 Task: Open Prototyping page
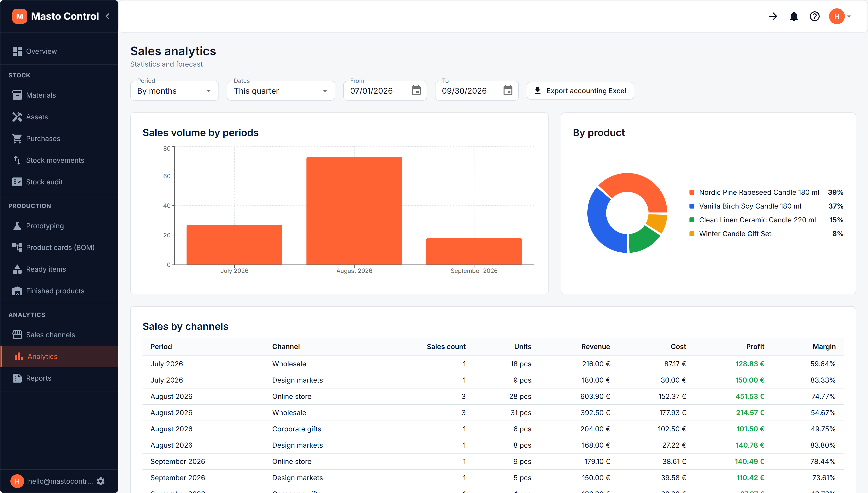59,226
